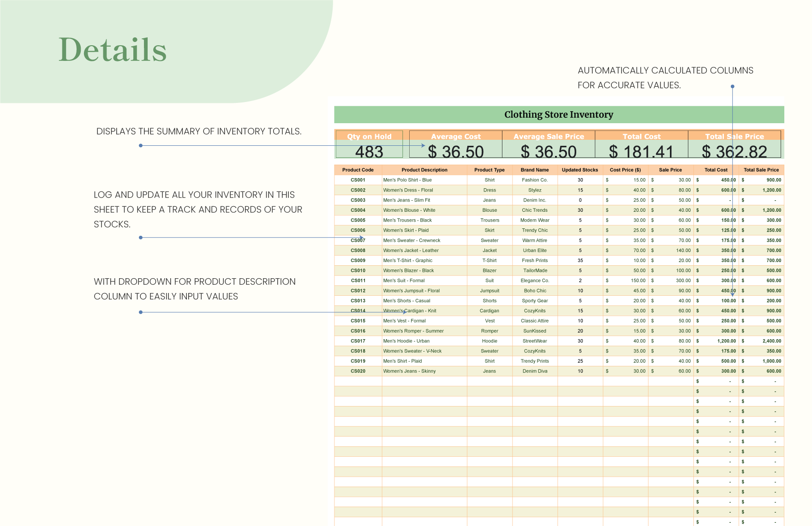
Task: Click brand cell Denim Diva
Action: [535, 371]
